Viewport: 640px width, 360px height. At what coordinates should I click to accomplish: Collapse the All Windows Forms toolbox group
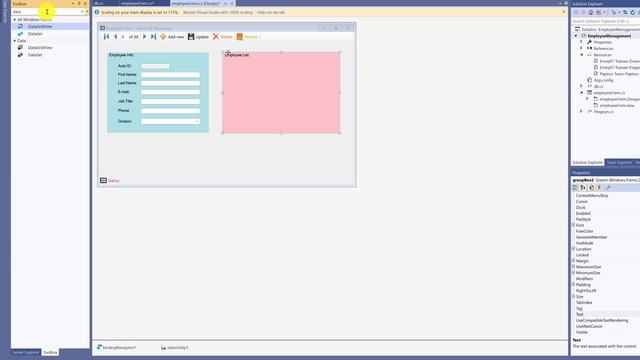tap(15, 20)
